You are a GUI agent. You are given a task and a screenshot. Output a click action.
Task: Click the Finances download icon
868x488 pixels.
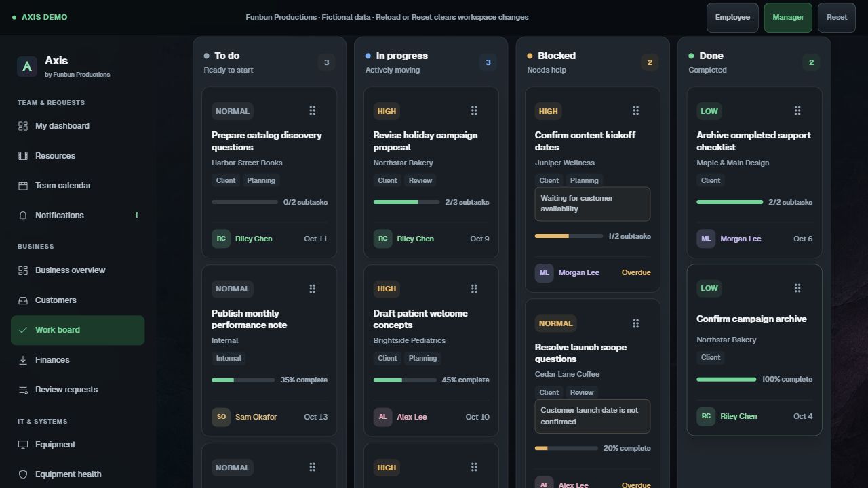23,360
